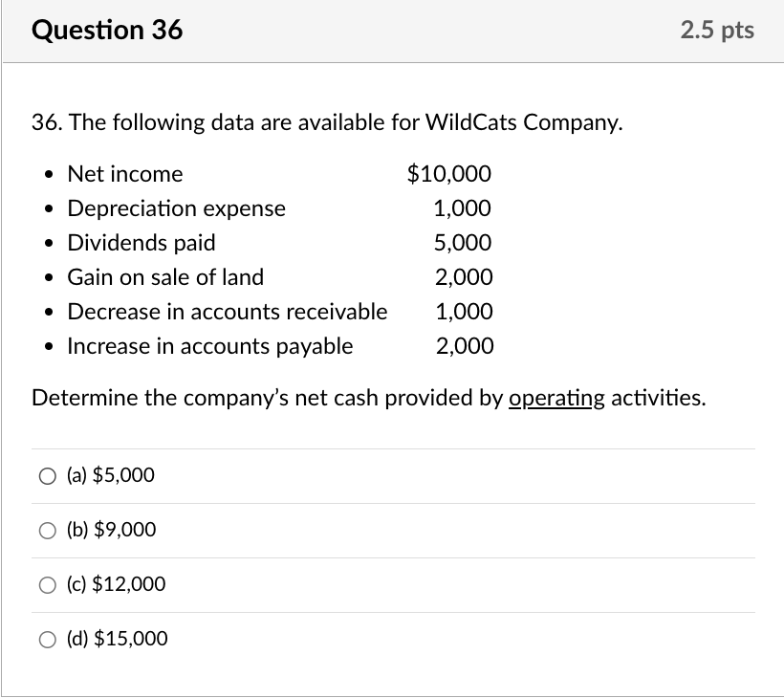Viewport: 784px width, 698px height.
Task: Select answer option (d) $15,000
Action: [47, 640]
